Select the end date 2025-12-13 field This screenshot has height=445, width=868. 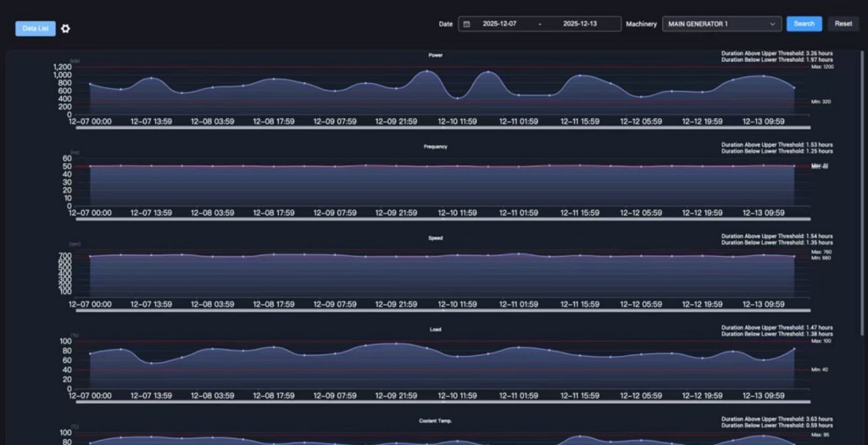tap(580, 24)
